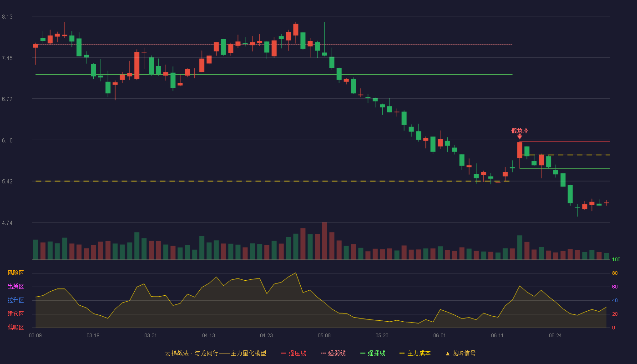Toggle the 主力成本 legend entry
637x364 pixels.
[x=415, y=353]
